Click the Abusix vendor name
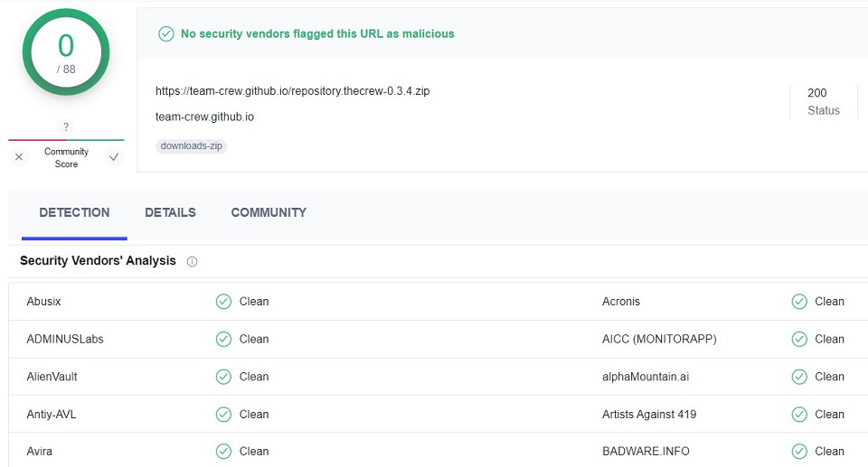The width and height of the screenshot is (868, 467). (x=43, y=302)
